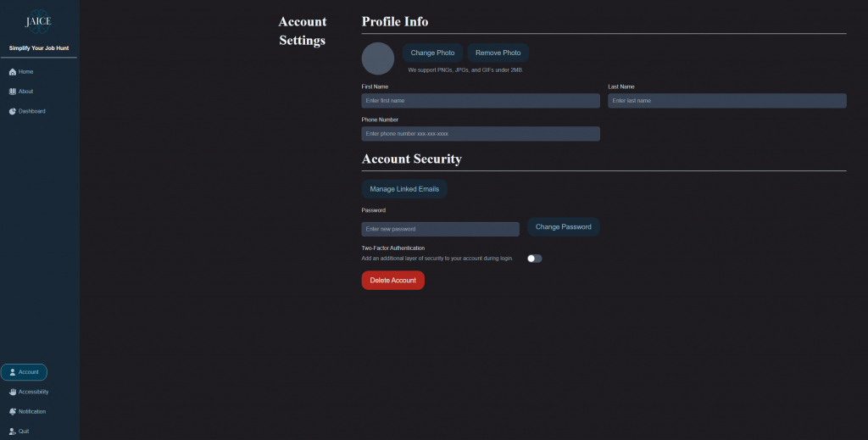Click the Enter new password field
This screenshot has height=440, width=868.
click(440, 229)
